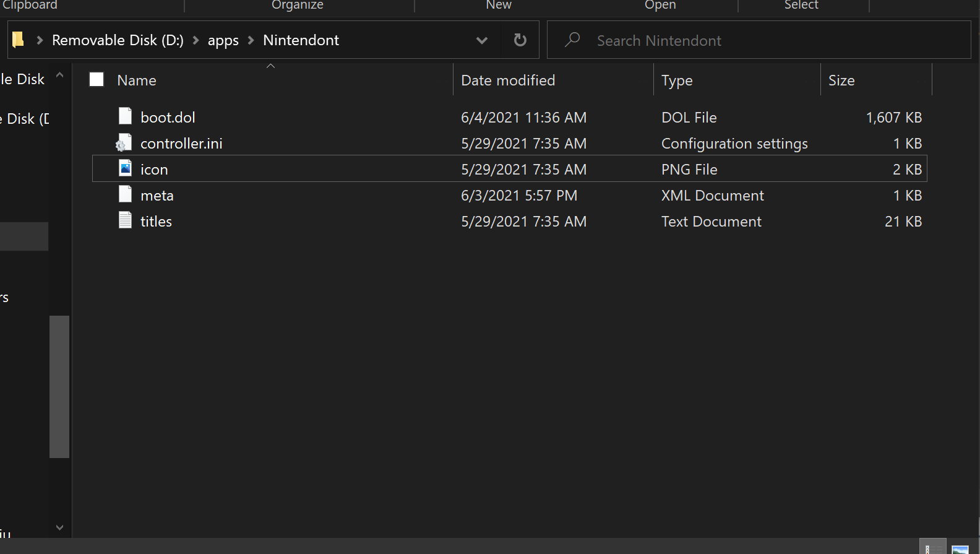
Task: Click DOL File type cell
Action: (x=689, y=117)
